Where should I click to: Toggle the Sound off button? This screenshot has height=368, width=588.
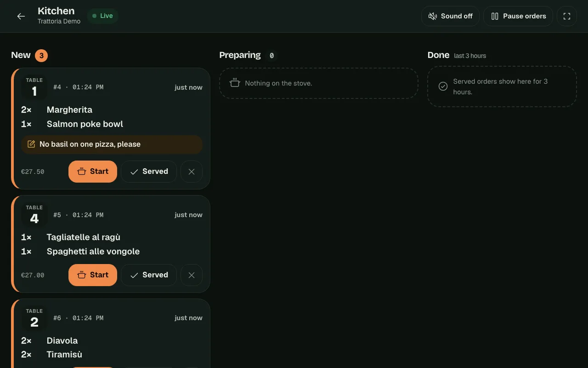(450, 16)
